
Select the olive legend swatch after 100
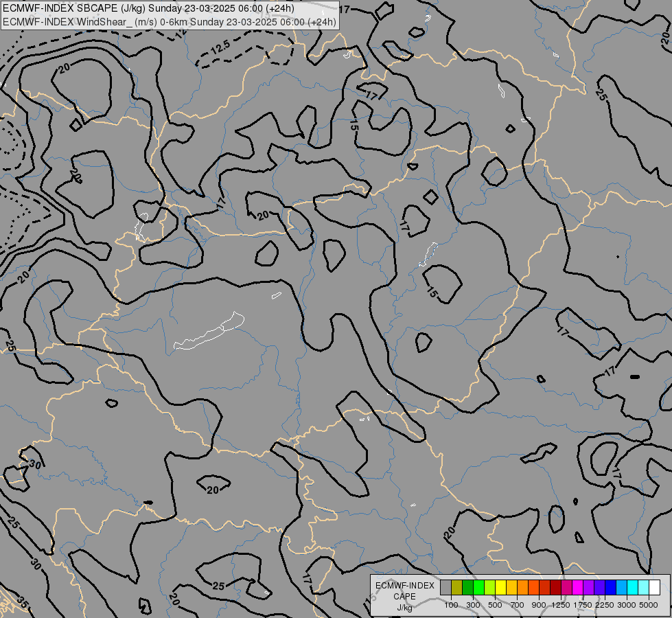coord(457,588)
